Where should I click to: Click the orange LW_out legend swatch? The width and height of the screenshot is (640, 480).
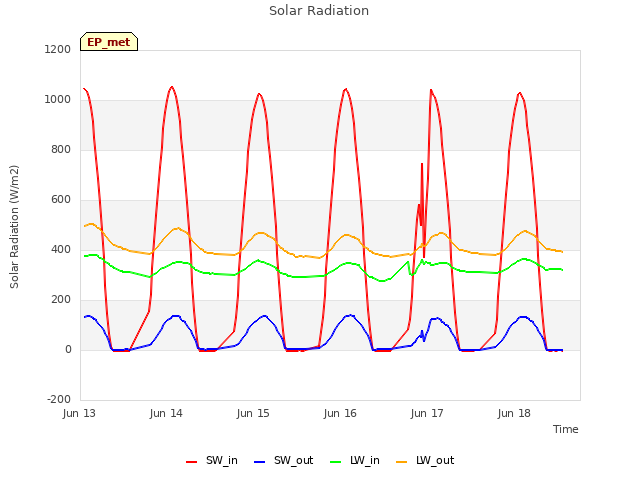(x=402, y=462)
